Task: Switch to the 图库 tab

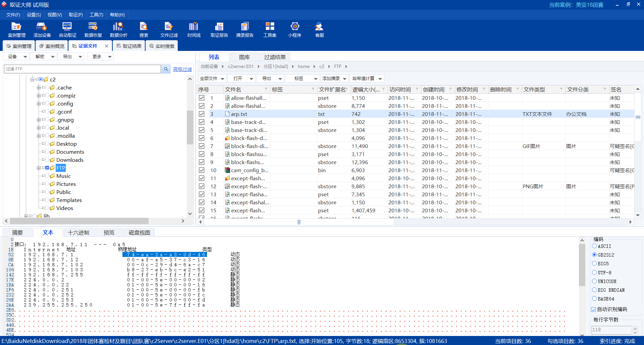Action: click(x=244, y=57)
